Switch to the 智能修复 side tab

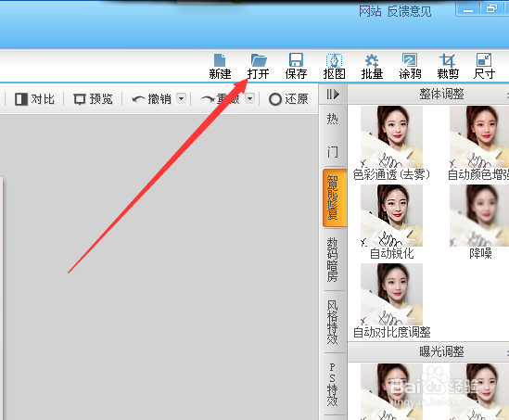pyautogui.click(x=335, y=197)
